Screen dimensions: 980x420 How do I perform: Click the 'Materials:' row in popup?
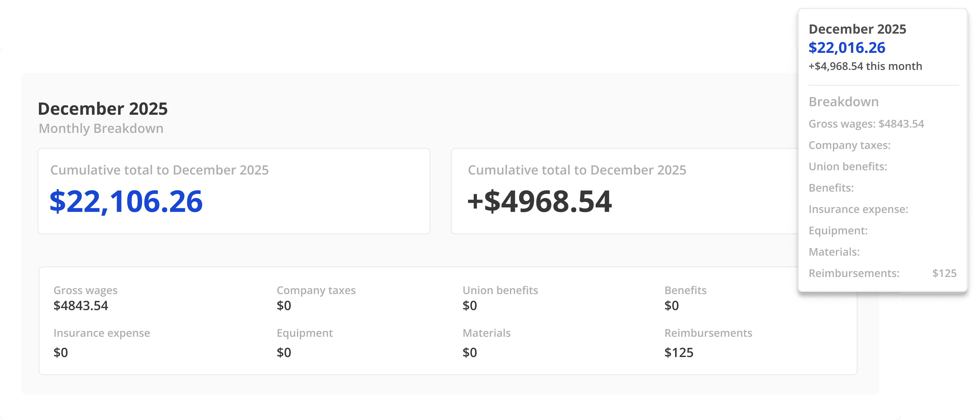point(834,252)
